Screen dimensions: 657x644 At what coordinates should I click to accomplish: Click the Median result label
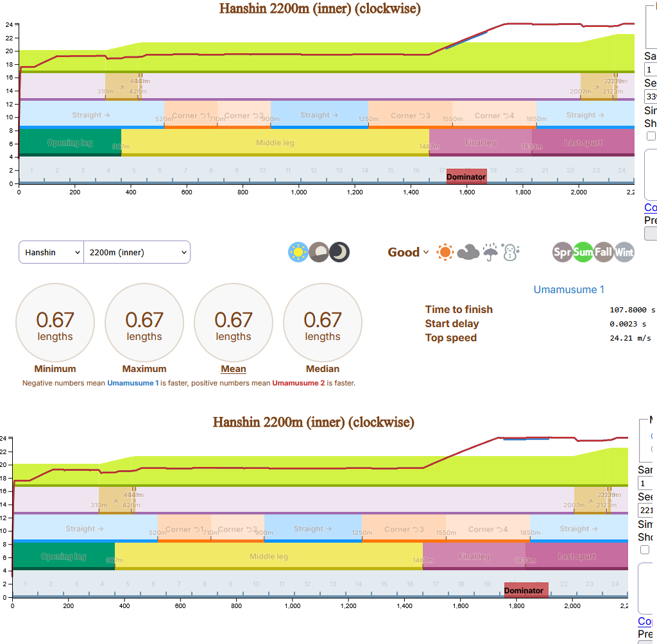click(x=323, y=369)
